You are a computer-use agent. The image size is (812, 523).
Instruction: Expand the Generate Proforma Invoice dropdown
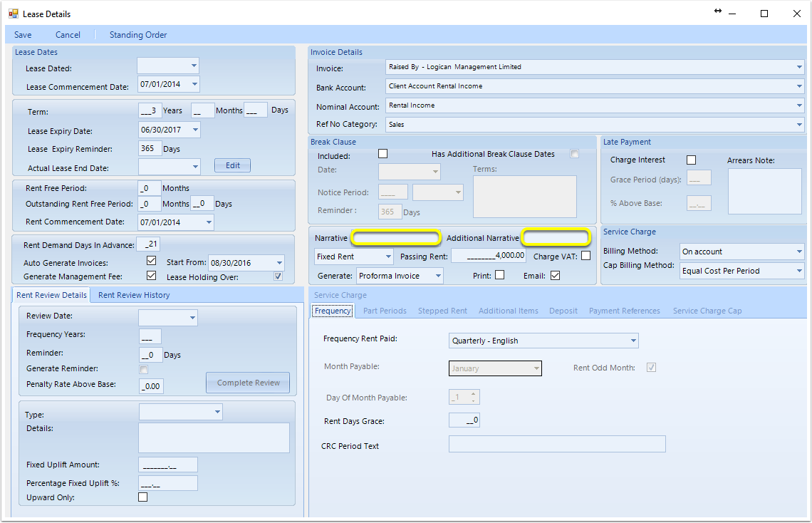pos(438,276)
